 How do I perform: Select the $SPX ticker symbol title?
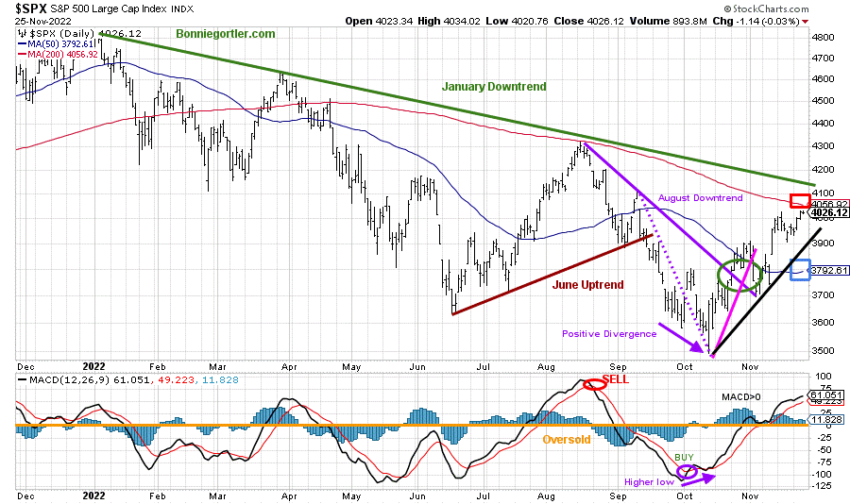click(x=31, y=8)
